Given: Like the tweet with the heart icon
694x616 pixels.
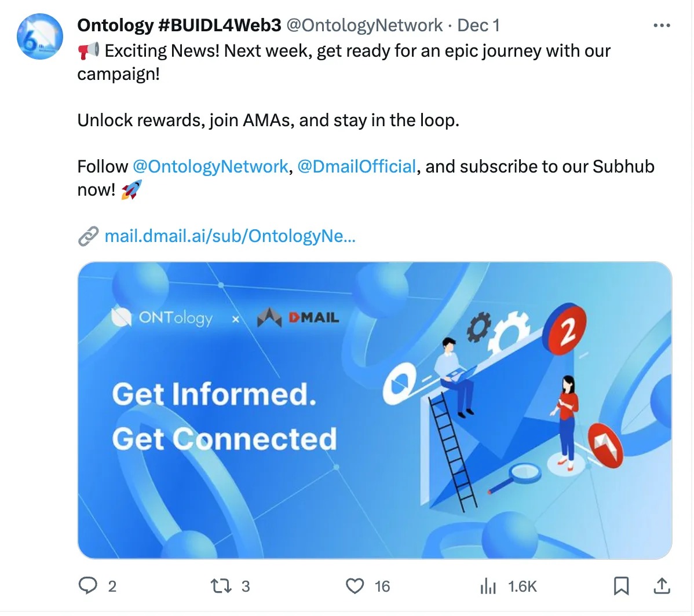Looking at the screenshot, I should [x=355, y=586].
